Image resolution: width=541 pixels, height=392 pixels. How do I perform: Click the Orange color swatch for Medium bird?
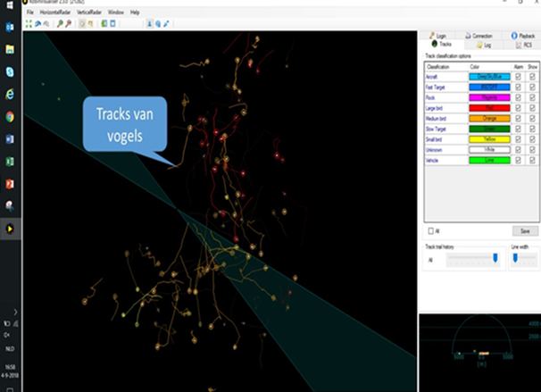(x=490, y=119)
